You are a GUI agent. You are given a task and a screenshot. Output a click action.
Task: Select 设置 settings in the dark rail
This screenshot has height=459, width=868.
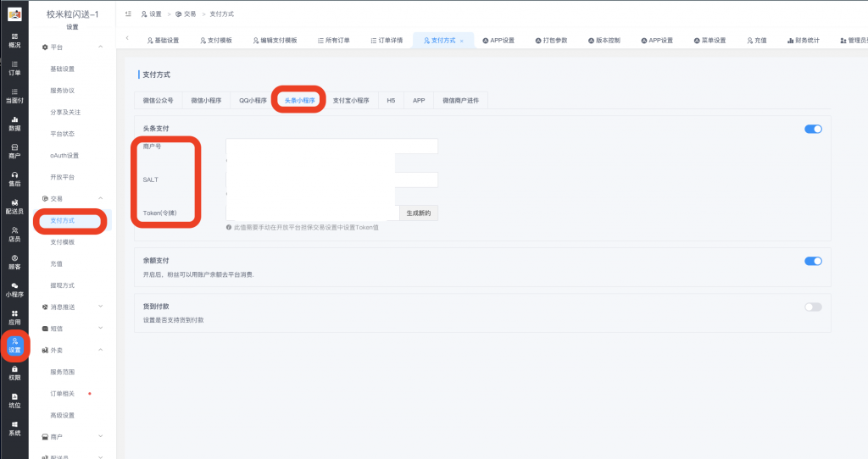tap(14, 345)
